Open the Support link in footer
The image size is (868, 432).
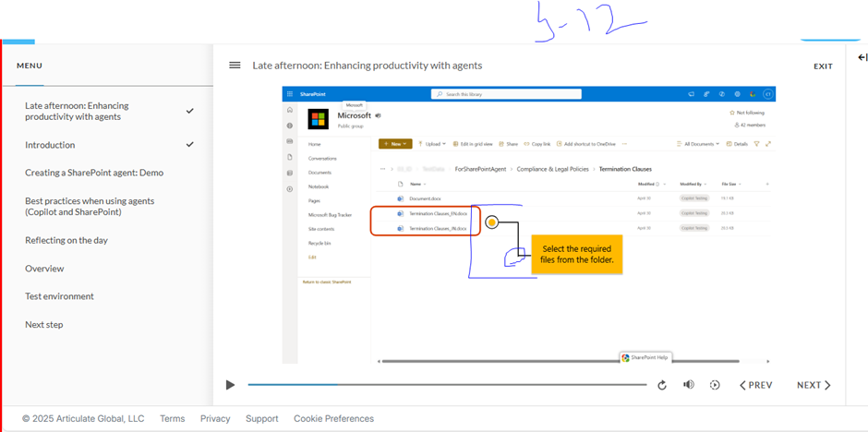click(262, 419)
